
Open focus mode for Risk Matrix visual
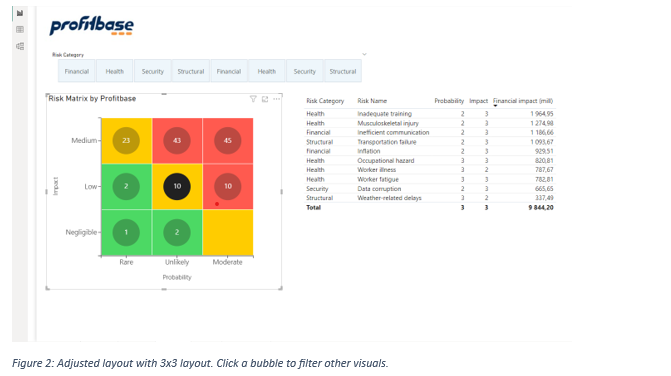click(x=265, y=99)
